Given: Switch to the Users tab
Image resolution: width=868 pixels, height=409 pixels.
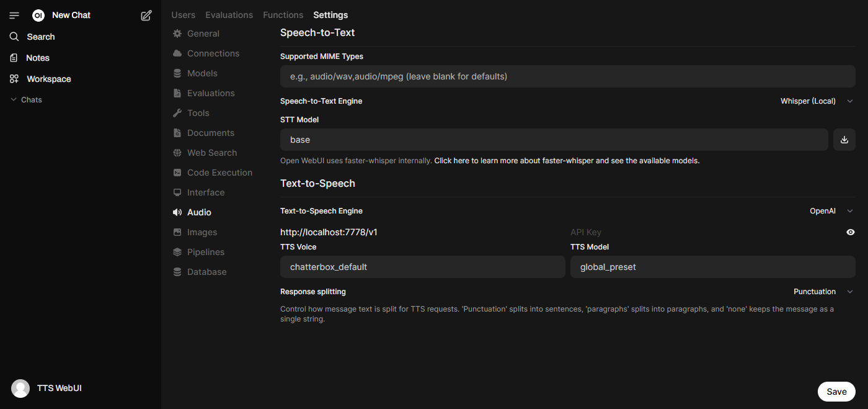Looking at the screenshot, I should click(183, 15).
